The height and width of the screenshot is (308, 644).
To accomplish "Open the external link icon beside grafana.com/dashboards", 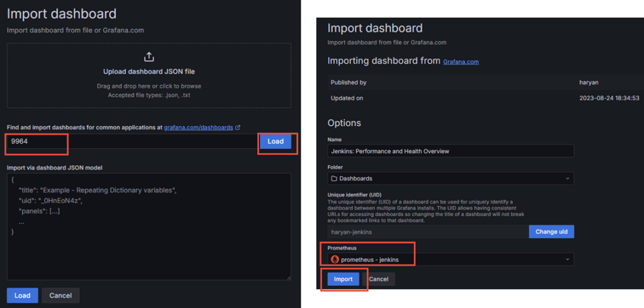I will pos(238,127).
